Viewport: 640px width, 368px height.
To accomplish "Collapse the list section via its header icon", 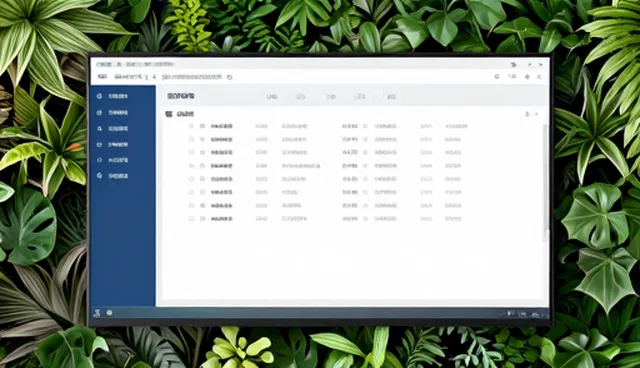I will click(x=169, y=114).
